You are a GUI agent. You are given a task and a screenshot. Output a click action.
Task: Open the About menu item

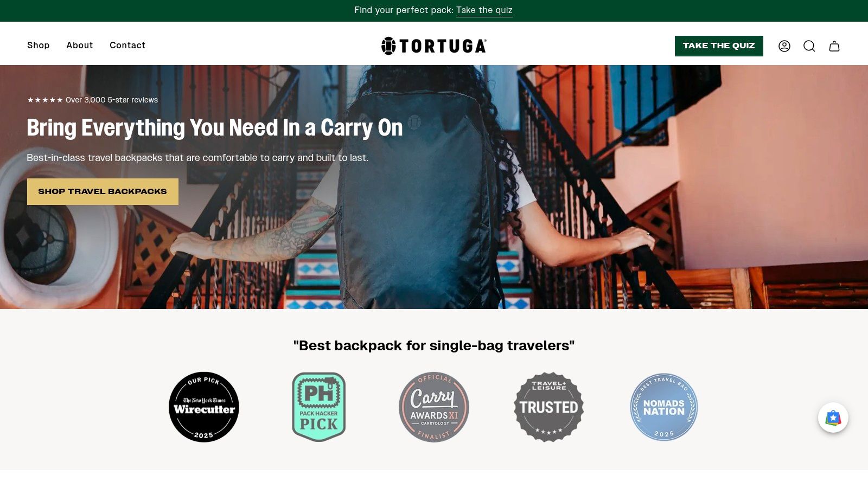(80, 46)
